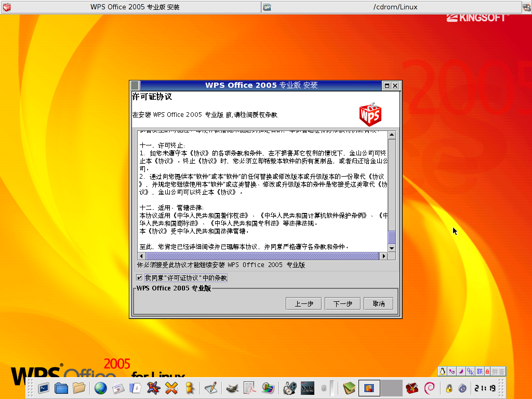
Task: Click the padlock lock screen icon
Action: click(449, 388)
